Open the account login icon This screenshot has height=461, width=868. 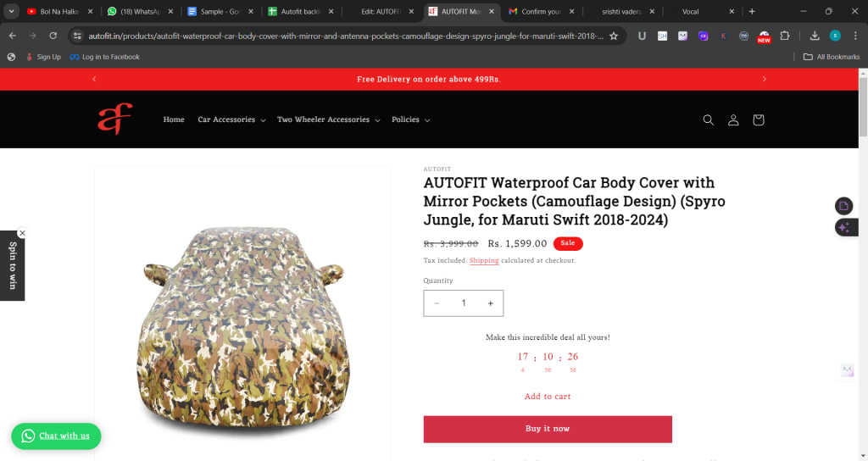733,119
